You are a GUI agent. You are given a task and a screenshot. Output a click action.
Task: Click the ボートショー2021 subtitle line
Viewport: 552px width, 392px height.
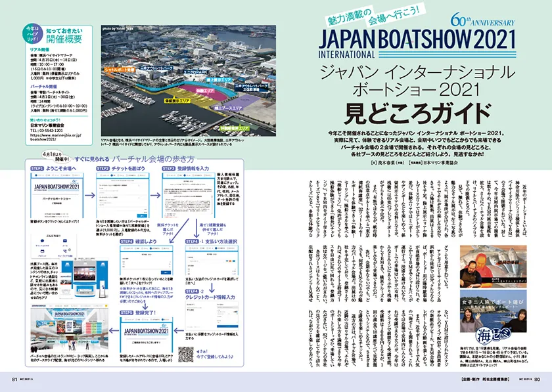coord(417,90)
